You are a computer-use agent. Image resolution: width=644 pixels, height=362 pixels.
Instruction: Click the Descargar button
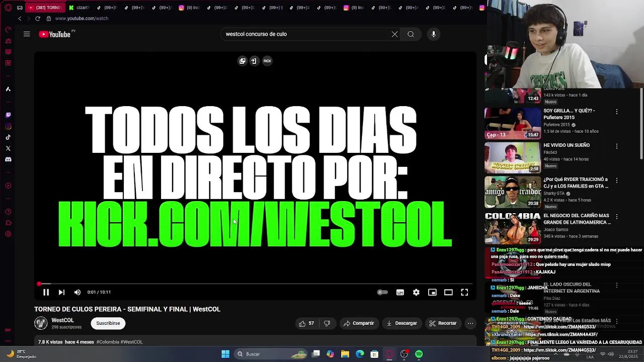coord(401,323)
